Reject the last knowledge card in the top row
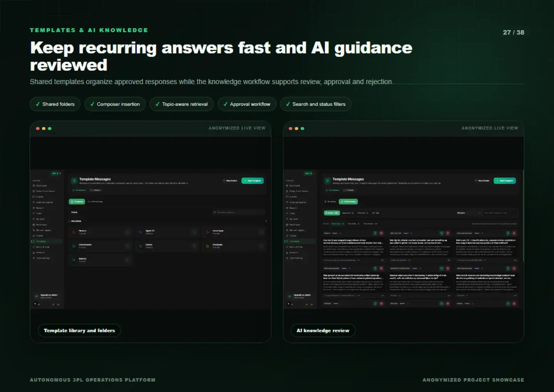The height and width of the screenshot is (392, 554). (514, 233)
